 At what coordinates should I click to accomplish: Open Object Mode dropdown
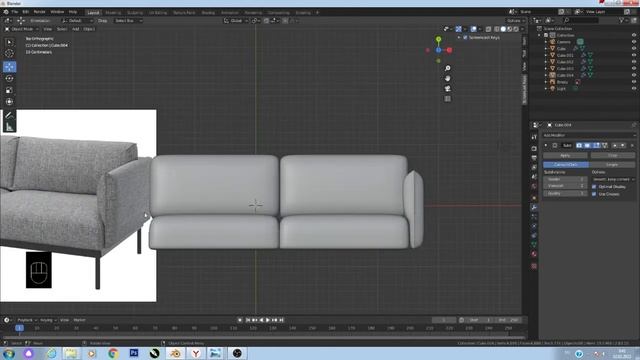click(21, 29)
